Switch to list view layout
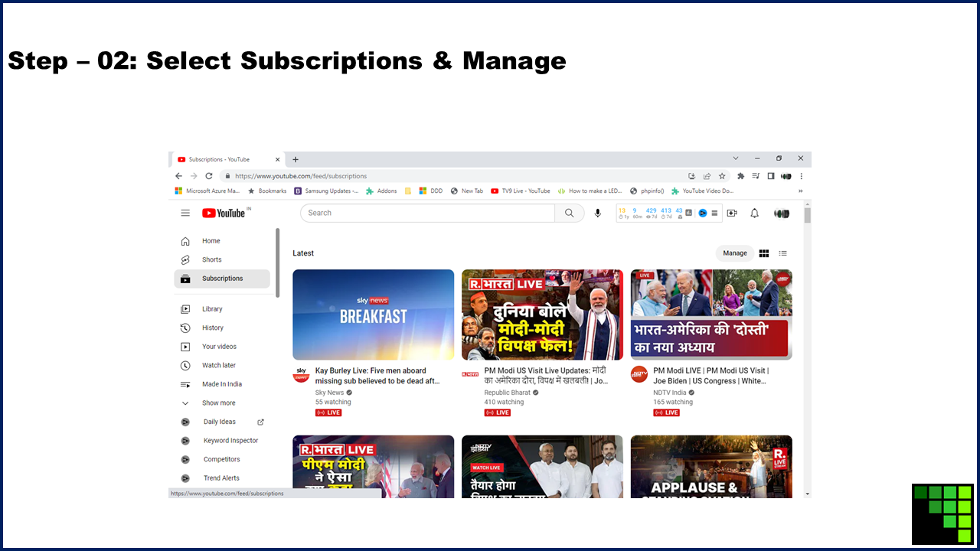The width and height of the screenshot is (980, 551). click(x=782, y=253)
